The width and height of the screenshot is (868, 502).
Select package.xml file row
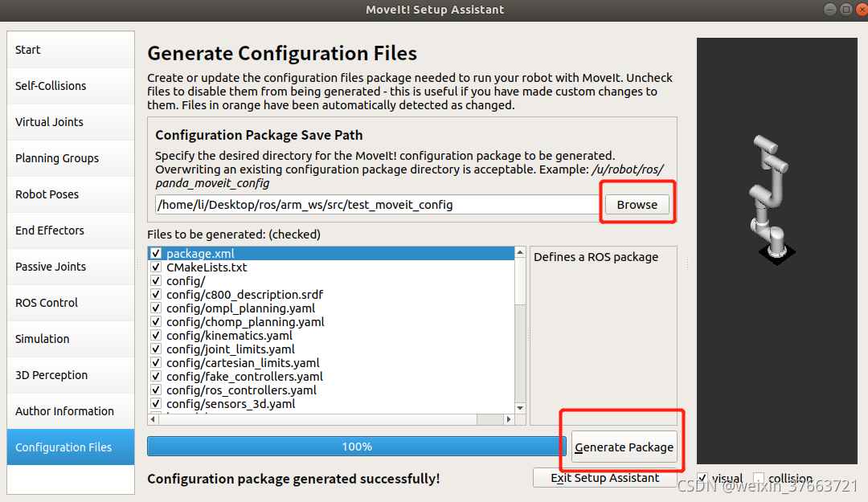pyautogui.click(x=331, y=254)
